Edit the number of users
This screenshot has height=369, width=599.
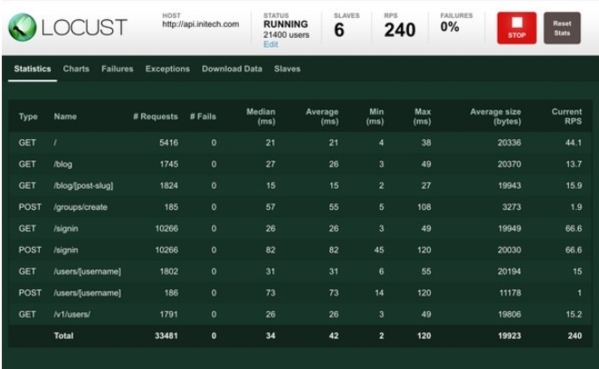pos(270,44)
